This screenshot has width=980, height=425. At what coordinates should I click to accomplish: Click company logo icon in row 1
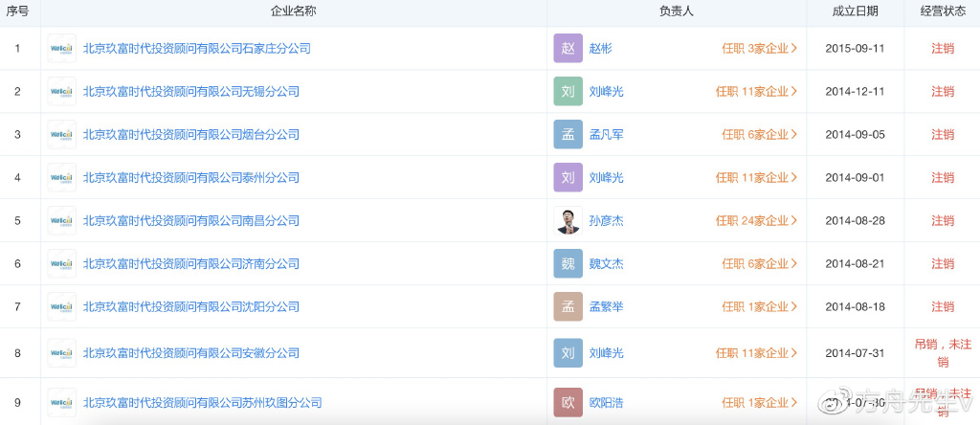62,48
